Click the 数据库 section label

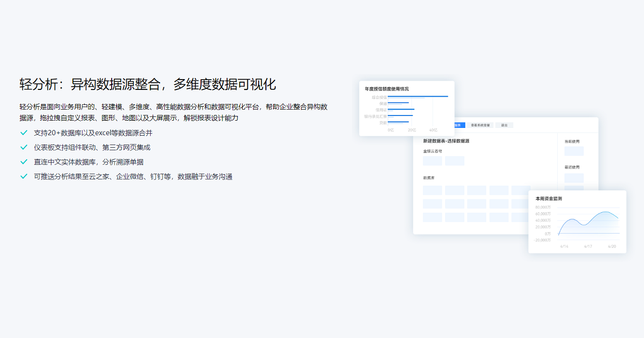coord(429,178)
